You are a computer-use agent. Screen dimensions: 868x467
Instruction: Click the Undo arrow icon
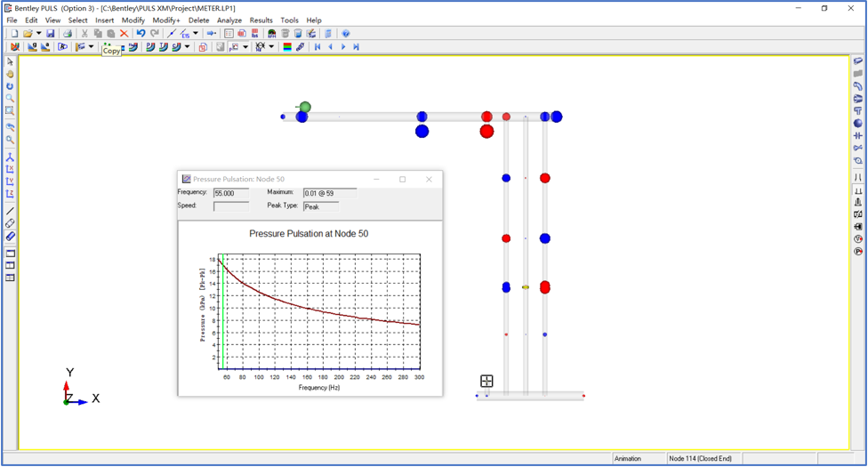click(x=141, y=34)
